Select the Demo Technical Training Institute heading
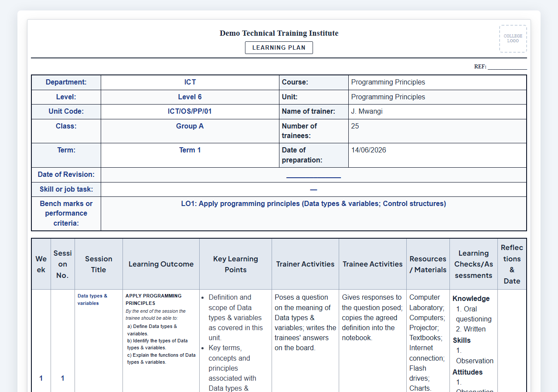Screen dimensions: 558x392 pos(279,33)
